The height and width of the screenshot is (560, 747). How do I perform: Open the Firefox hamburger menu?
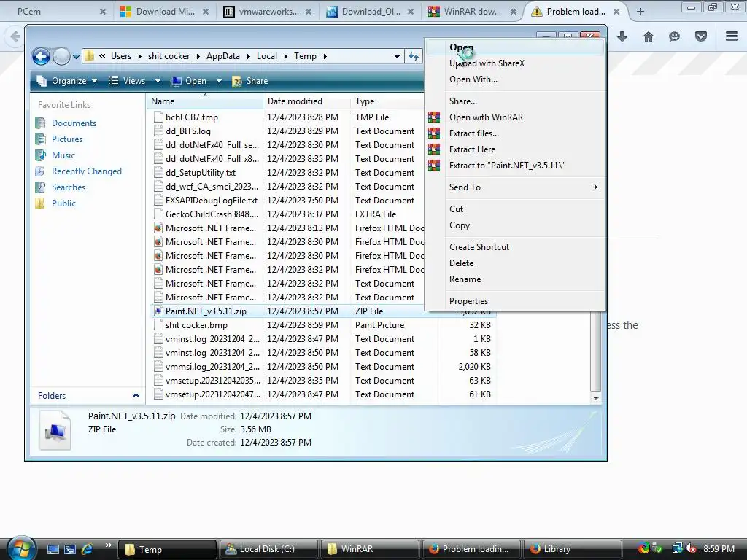pyautogui.click(x=732, y=36)
